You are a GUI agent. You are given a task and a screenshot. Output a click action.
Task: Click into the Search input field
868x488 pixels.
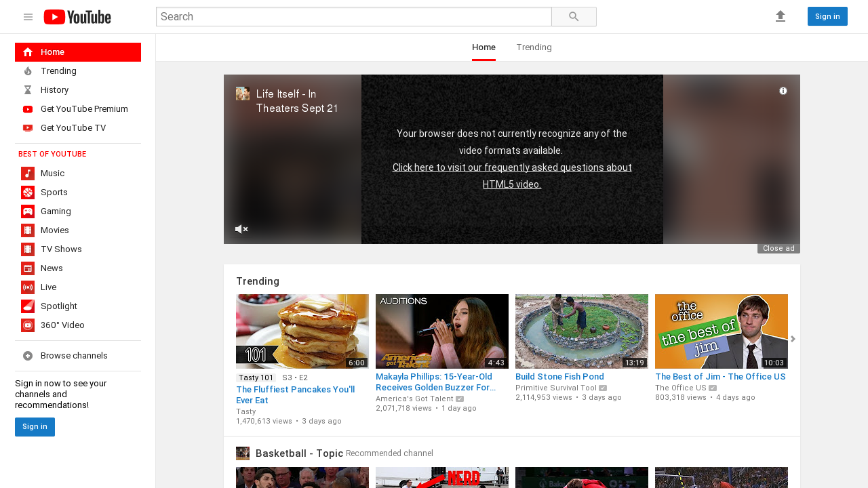[354, 17]
